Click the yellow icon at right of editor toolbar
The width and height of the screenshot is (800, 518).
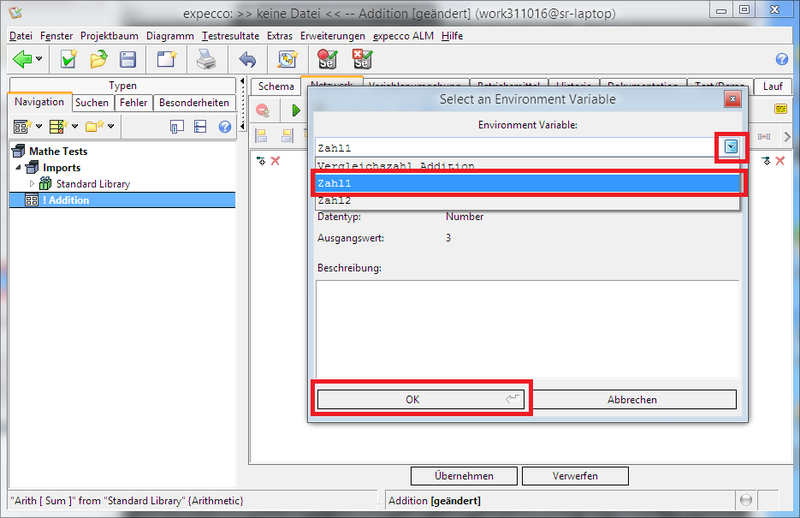coord(781,109)
